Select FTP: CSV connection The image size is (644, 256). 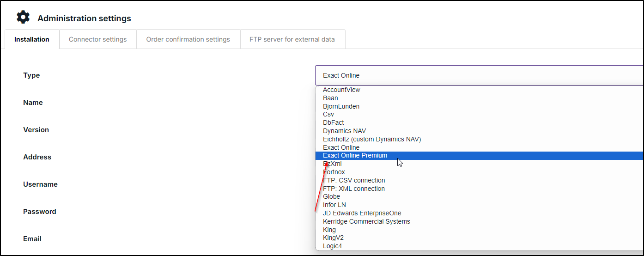pyautogui.click(x=479, y=180)
